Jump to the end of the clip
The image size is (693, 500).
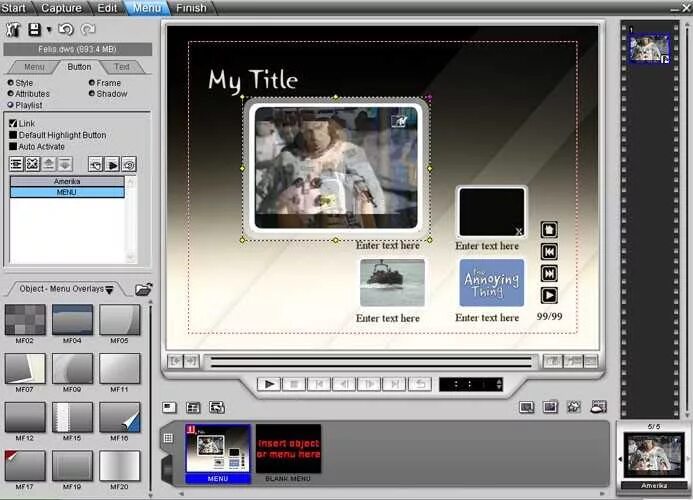395,384
